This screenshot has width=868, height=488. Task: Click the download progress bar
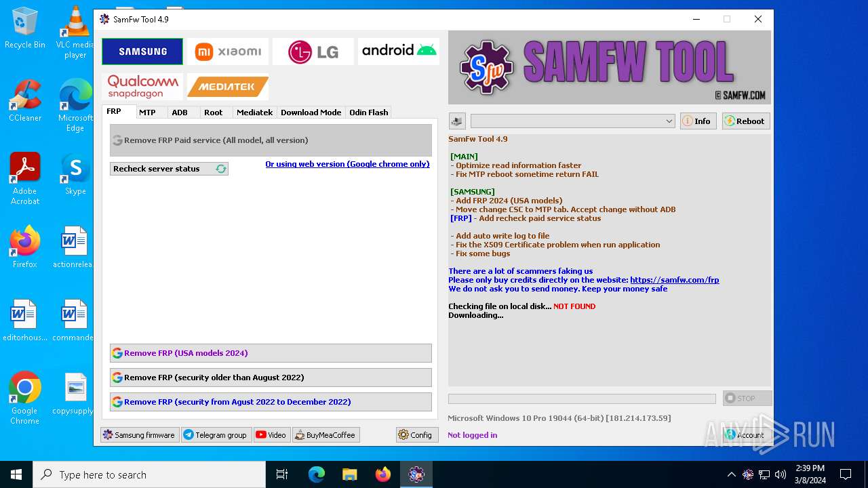(582, 399)
